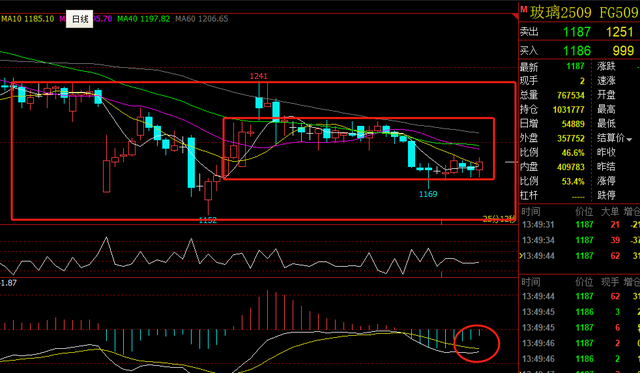Click the 1152 low price marker
Screen dimensions: 640x373
pyautogui.click(x=208, y=220)
